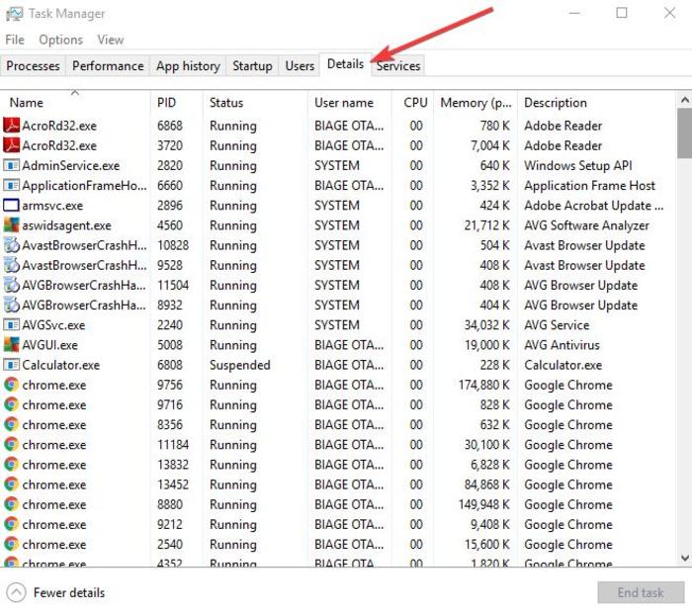
Task: Select the 21,712 K memory value
Action: click(x=486, y=225)
